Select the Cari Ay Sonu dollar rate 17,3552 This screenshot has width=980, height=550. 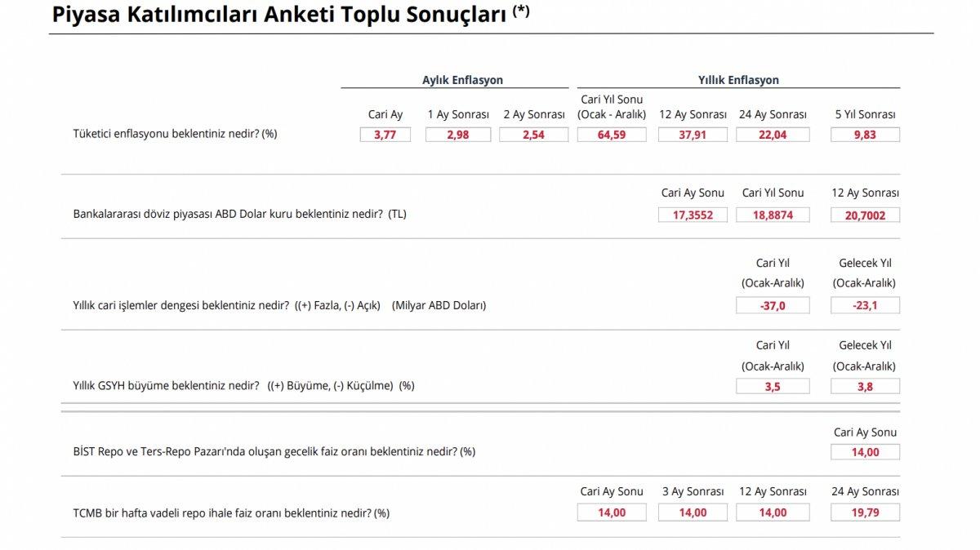click(693, 215)
